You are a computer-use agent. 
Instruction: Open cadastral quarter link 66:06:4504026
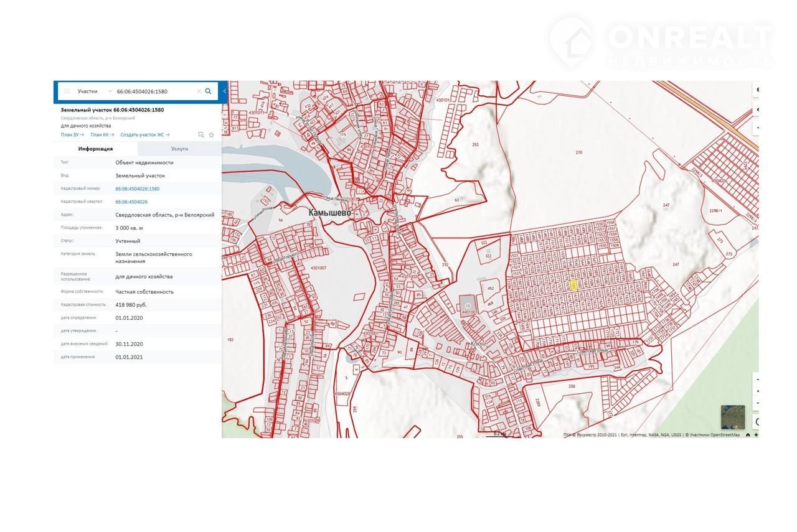pyautogui.click(x=131, y=202)
